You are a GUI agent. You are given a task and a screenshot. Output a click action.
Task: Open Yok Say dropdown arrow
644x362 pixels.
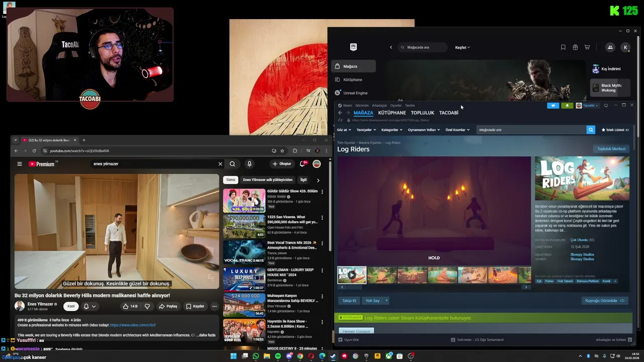click(x=386, y=301)
